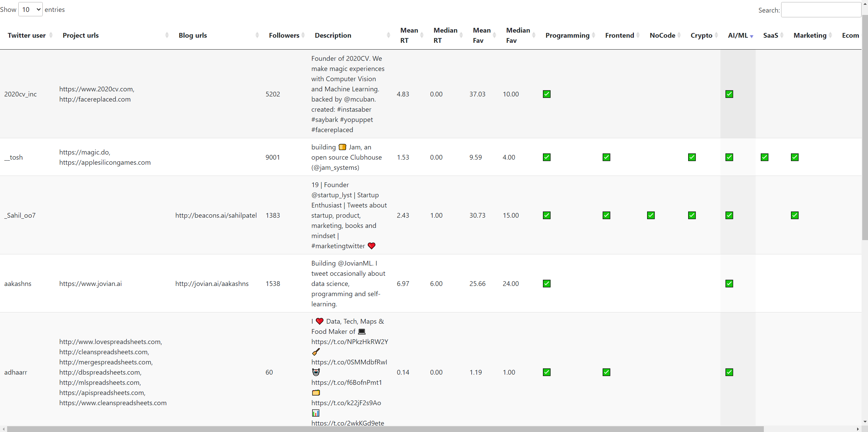Click the AI/ML descending sort arrow

(752, 36)
